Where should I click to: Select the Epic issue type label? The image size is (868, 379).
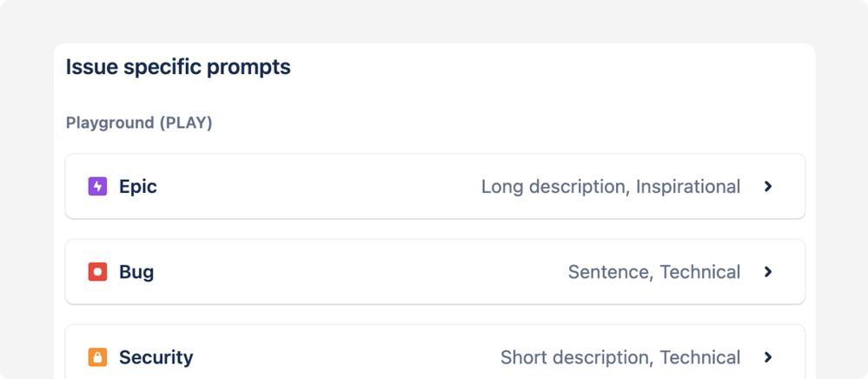[138, 186]
